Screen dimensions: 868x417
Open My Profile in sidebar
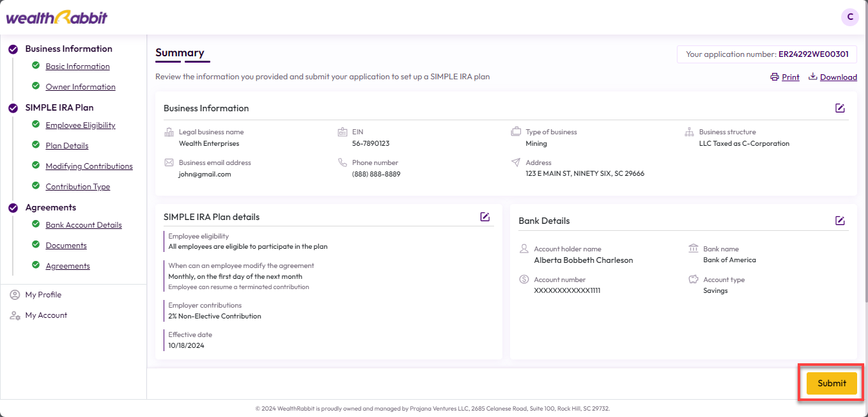point(43,295)
